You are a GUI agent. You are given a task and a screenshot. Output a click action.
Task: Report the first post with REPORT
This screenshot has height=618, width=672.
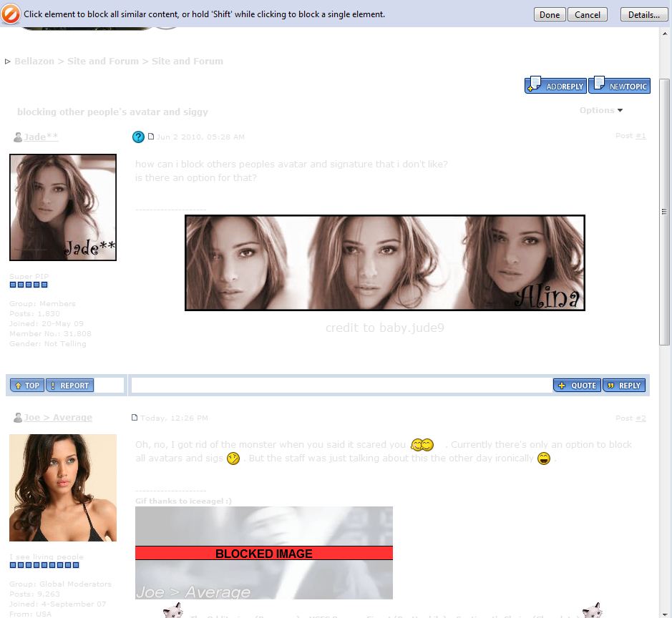(69, 386)
